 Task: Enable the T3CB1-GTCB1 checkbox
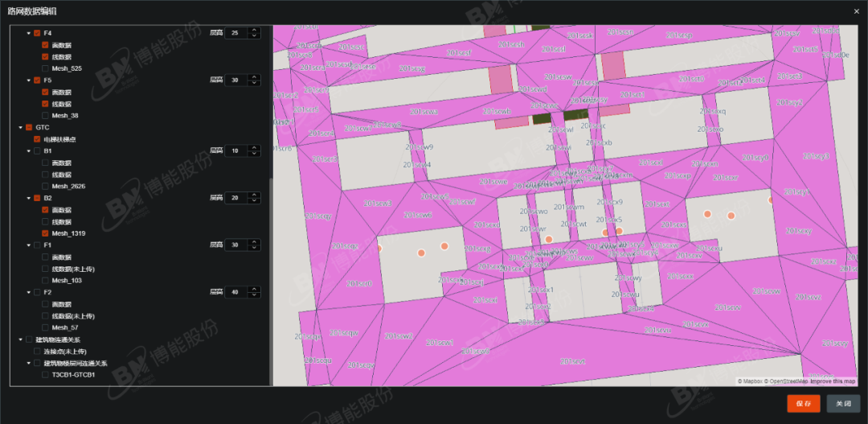point(45,374)
